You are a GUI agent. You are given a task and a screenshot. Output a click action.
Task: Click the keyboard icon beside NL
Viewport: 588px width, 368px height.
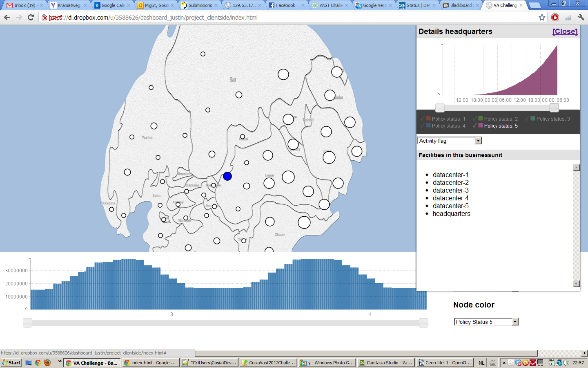pyautogui.click(x=493, y=363)
